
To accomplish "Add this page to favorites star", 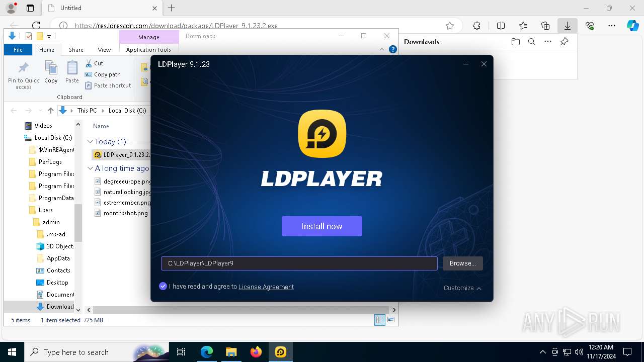I will tap(450, 26).
